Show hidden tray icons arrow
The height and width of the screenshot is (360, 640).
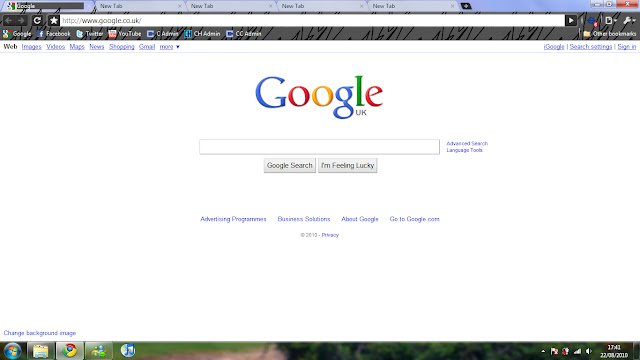tap(543, 351)
